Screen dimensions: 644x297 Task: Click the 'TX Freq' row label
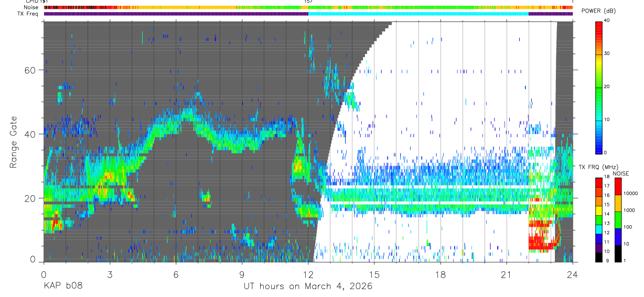[28, 14]
